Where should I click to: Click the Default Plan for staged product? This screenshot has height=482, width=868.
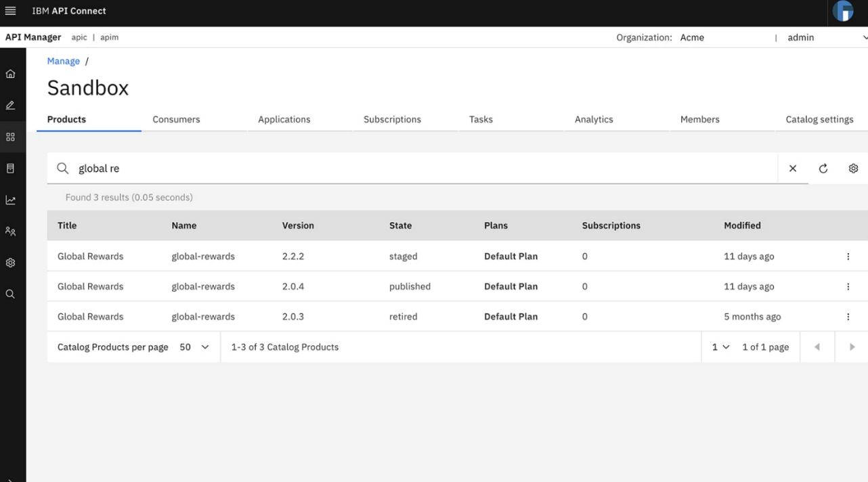tap(511, 257)
